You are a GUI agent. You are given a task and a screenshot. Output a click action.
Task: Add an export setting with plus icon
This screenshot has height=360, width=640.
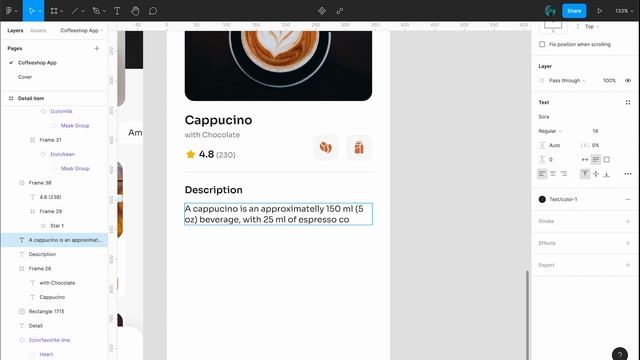tap(628, 265)
